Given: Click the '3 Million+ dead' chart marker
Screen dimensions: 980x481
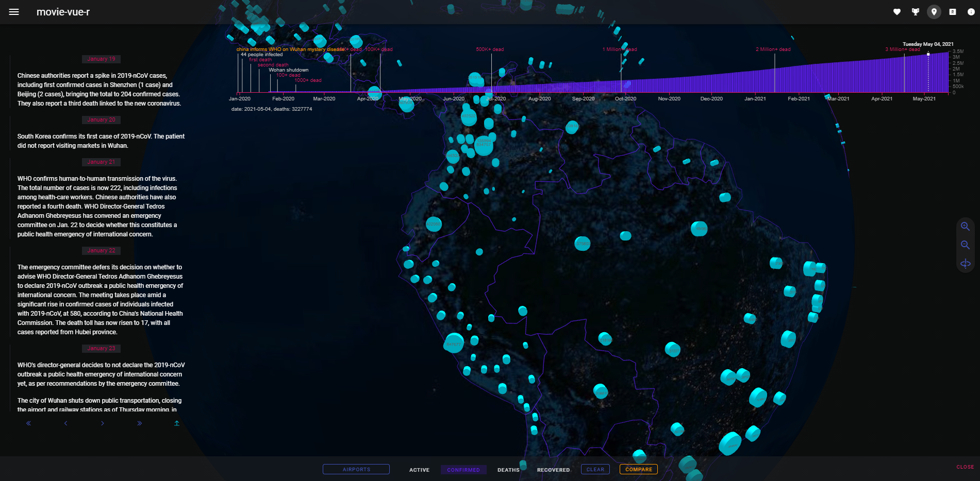Looking at the screenshot, I should 902,49.
